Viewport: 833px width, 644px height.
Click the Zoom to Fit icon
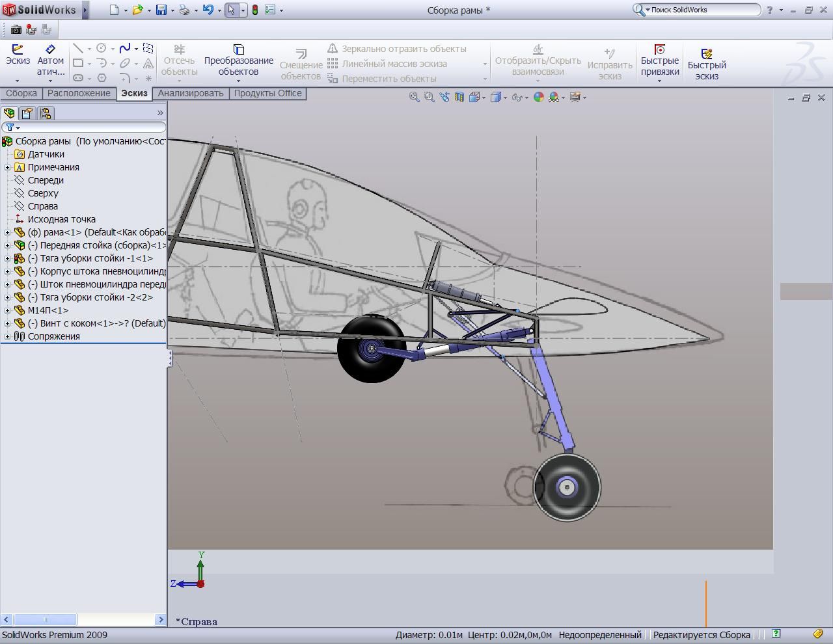click(414, 97)
